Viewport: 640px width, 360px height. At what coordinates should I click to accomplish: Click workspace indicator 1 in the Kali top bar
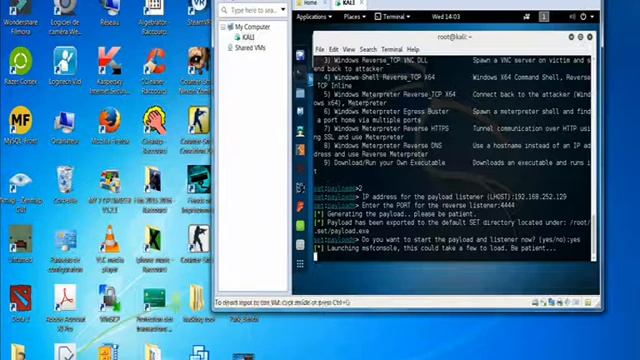(x=544, y=17)
